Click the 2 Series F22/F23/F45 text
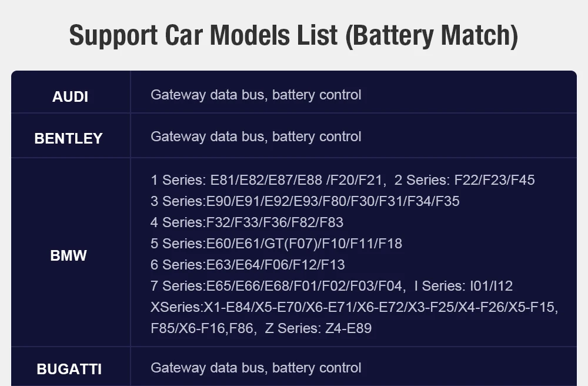588x386 pixels. point(465,180)
